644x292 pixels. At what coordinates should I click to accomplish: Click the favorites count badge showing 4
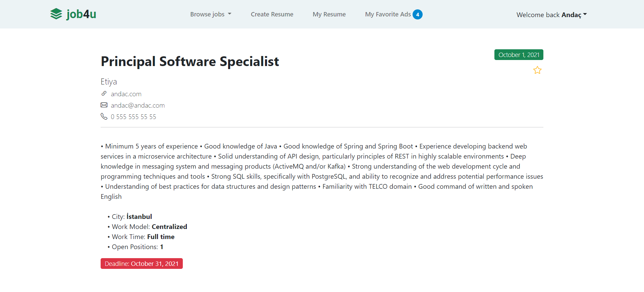[418, 14]
